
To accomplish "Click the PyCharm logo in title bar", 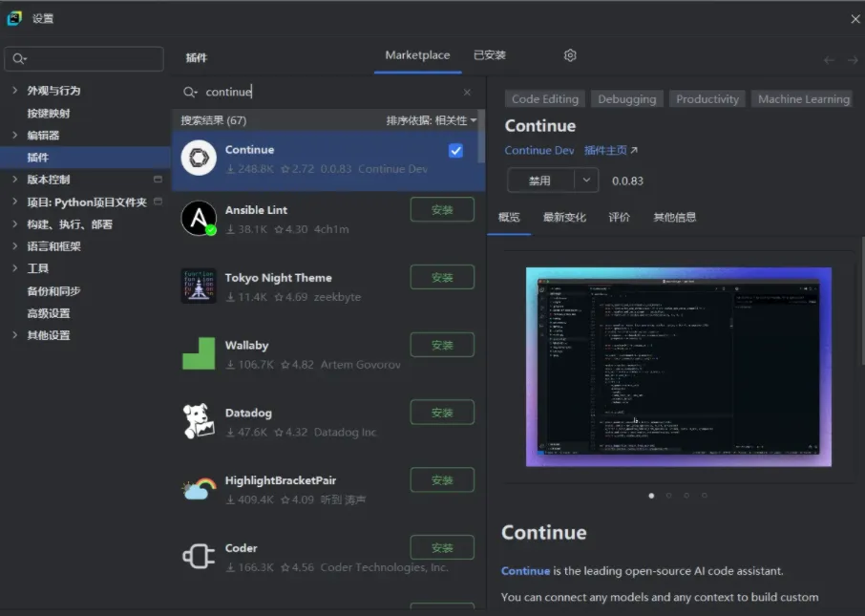I will click(x=14, y=18).
